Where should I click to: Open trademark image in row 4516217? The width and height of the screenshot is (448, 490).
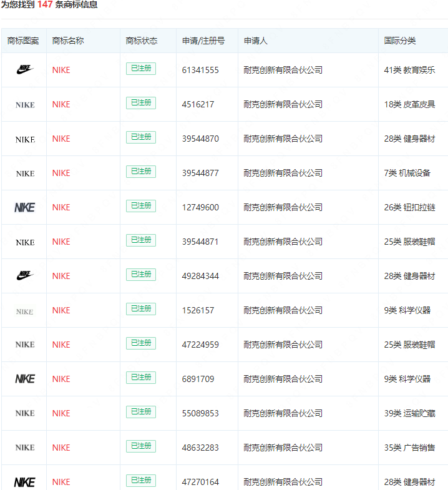pos(25,105)
